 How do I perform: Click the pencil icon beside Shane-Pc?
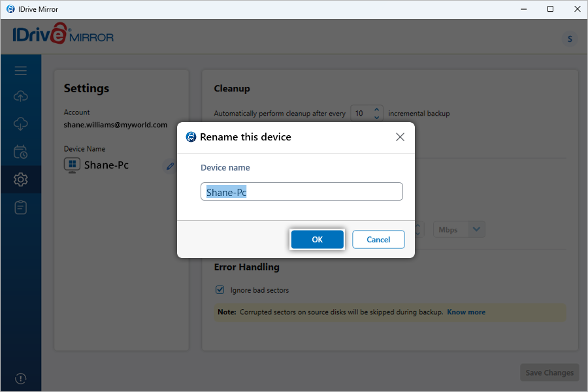[x=170, y=166]
